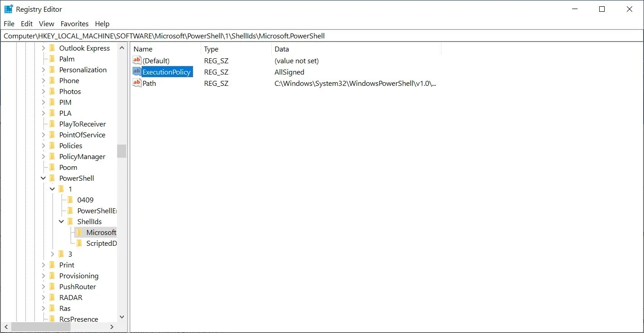Expand the Policies key arrow
Viewport: 644px width, 333px height.
pos(43,145)
